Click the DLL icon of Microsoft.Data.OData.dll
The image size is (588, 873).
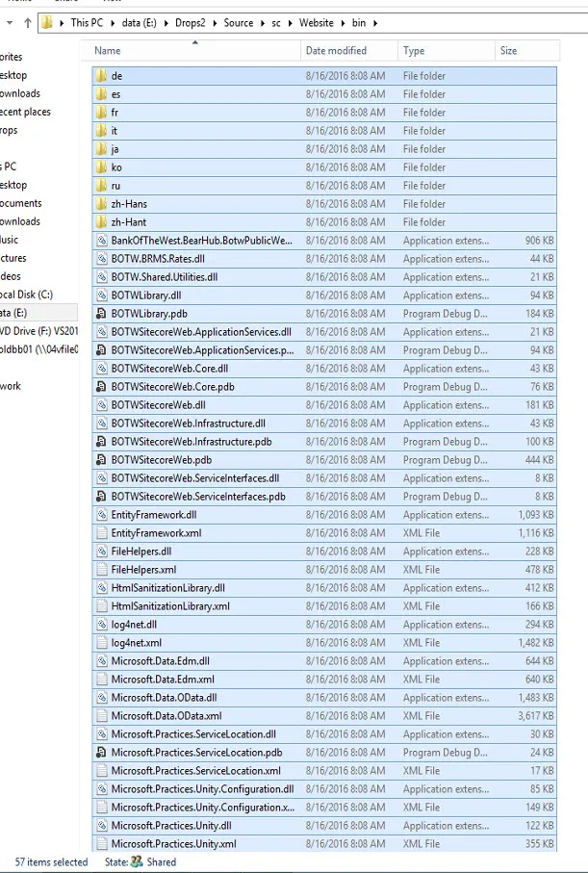coord(101,698)
